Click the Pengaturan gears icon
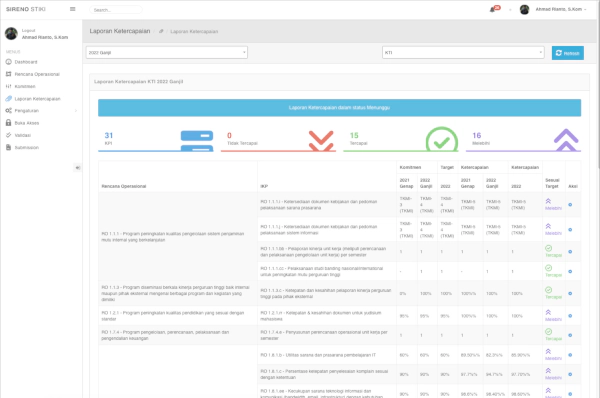The height and width of the screenshot is (398, 600). tap(8, 111)
